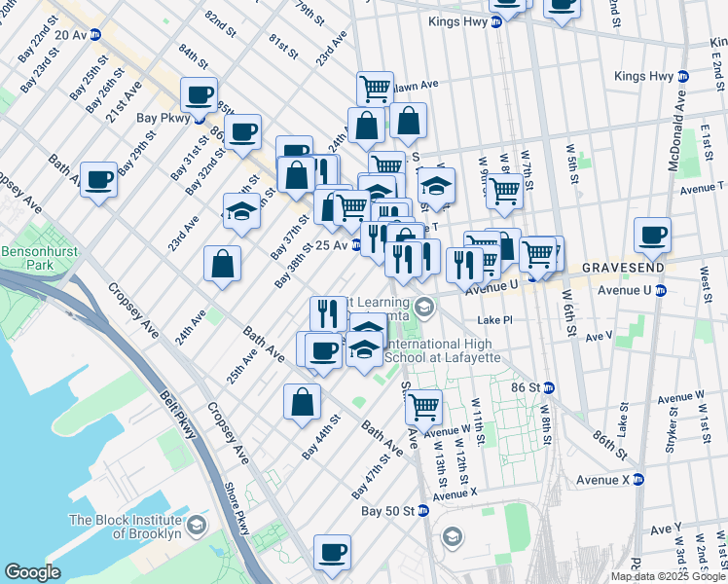Select the Bay 50 St subway station icon
The width and height of the screenshot is (728, 584).
coord(423,511)
